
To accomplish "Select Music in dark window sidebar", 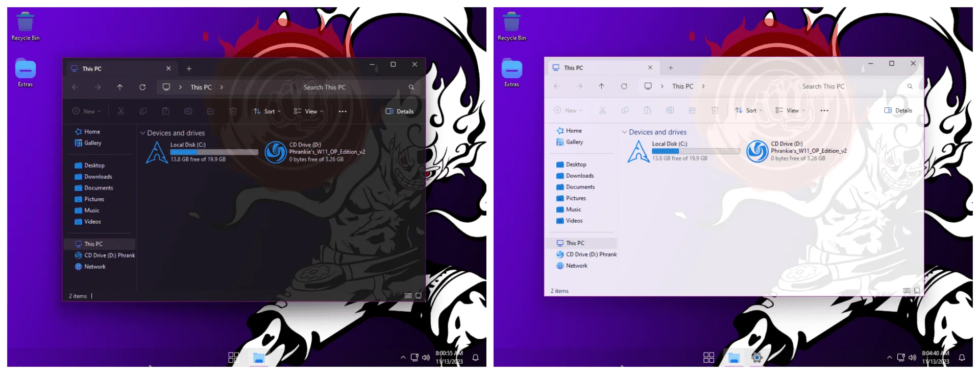I will coord(87,211).
